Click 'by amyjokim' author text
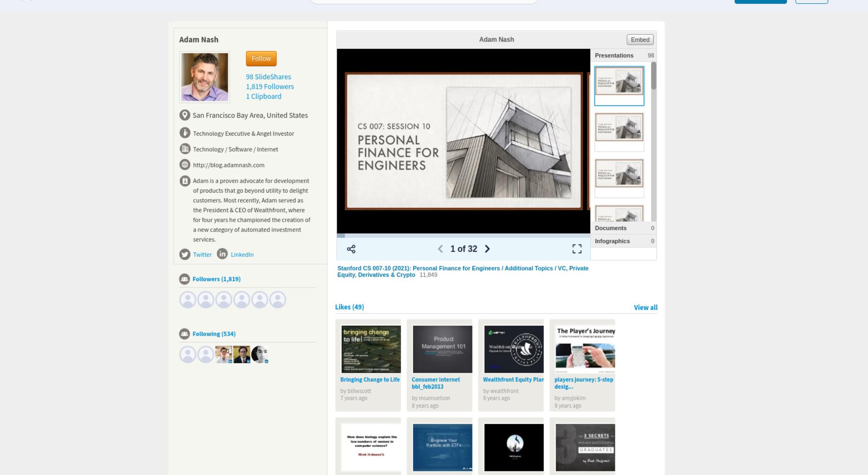 [x=570, y=398]
